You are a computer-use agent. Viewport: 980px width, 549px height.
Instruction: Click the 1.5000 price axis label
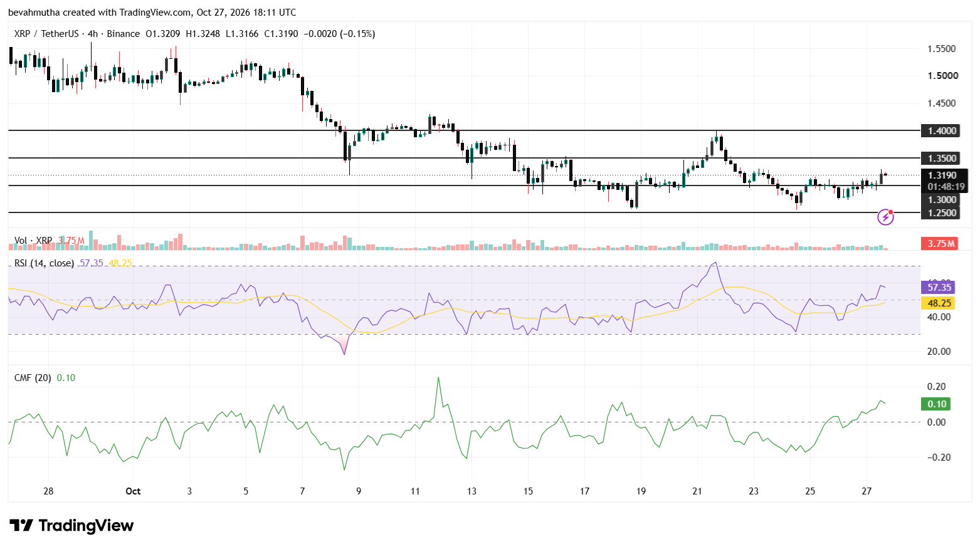(x=942, y=76)
